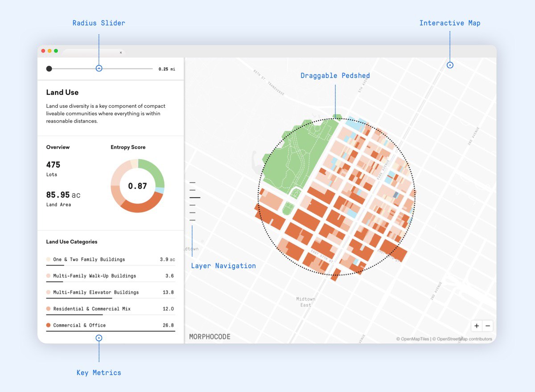Click the Midtown East map label
Screen dimensions: 535x392
[305, 302]
